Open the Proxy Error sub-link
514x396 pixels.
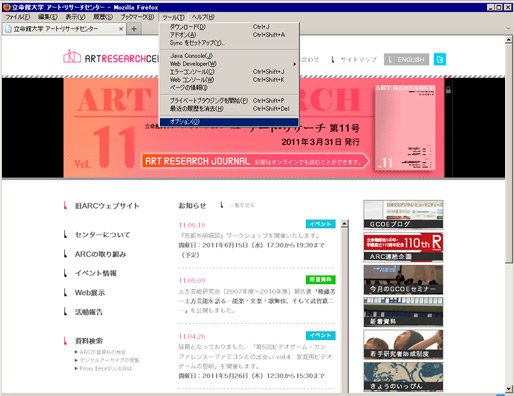pos(106,369)
